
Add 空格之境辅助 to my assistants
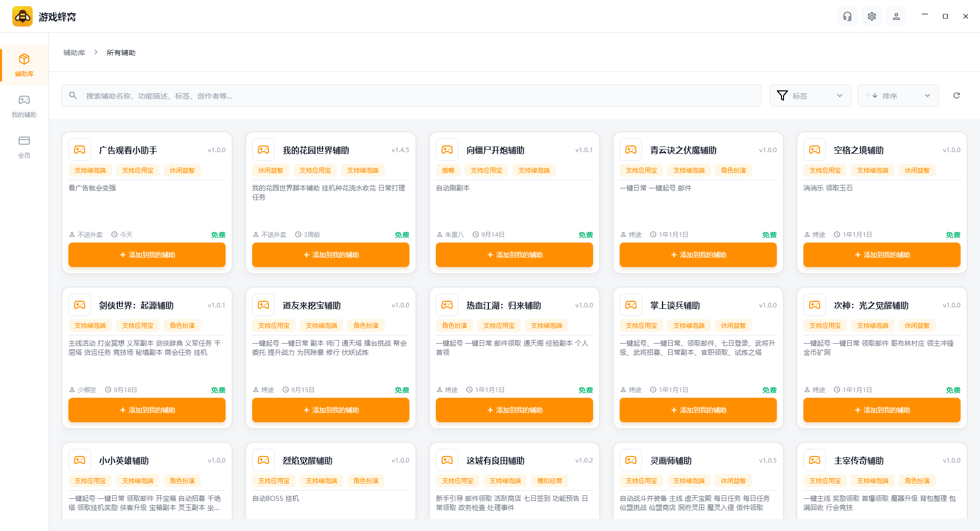[882, 255]
